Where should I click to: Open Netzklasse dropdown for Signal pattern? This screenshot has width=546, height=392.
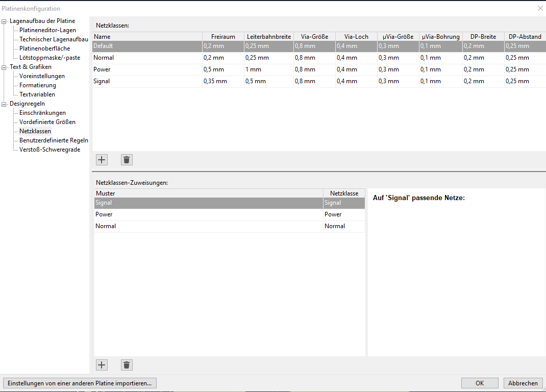click(344, 203)
